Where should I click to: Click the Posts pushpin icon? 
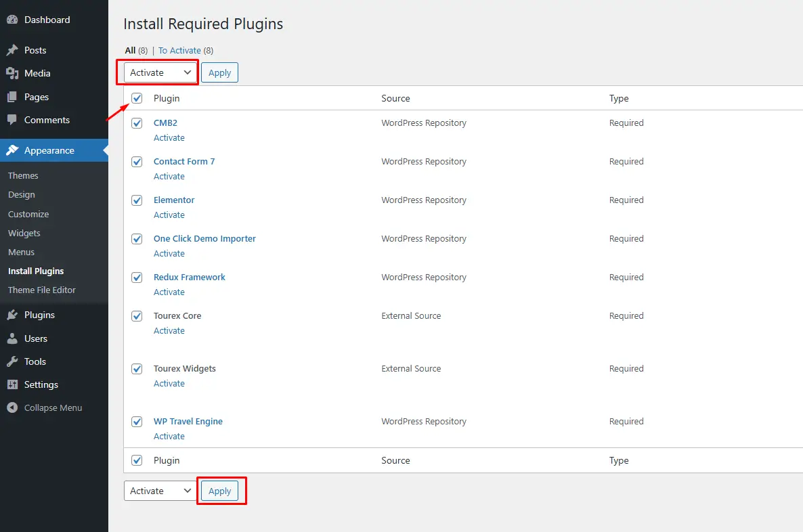point(12,50)
